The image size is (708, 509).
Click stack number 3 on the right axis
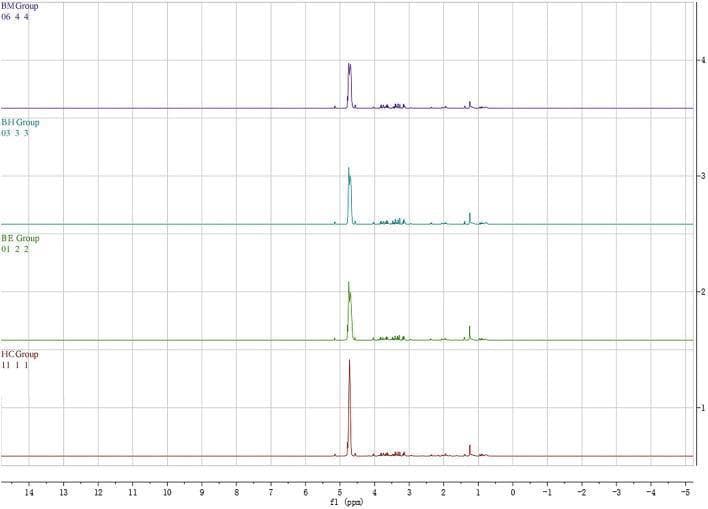coord(702,176)
